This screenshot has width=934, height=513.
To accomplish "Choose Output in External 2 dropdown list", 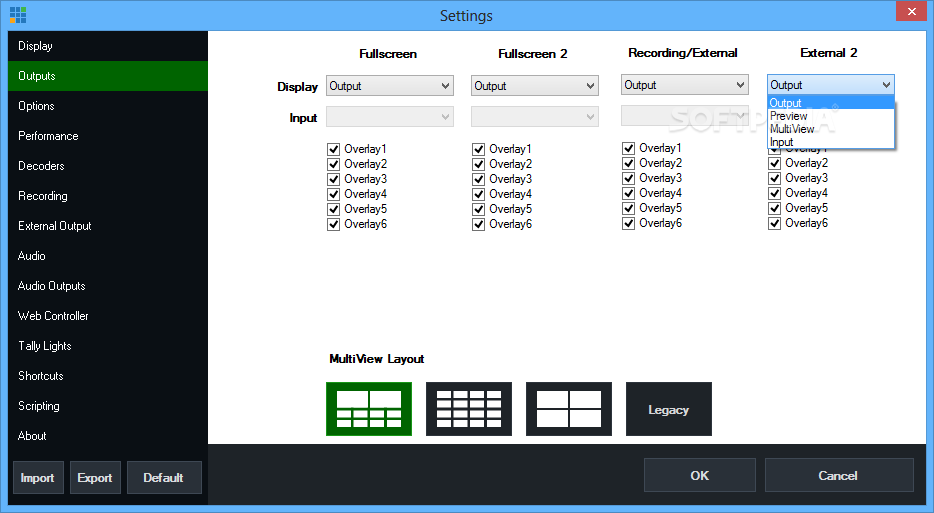I will [831, 103].
